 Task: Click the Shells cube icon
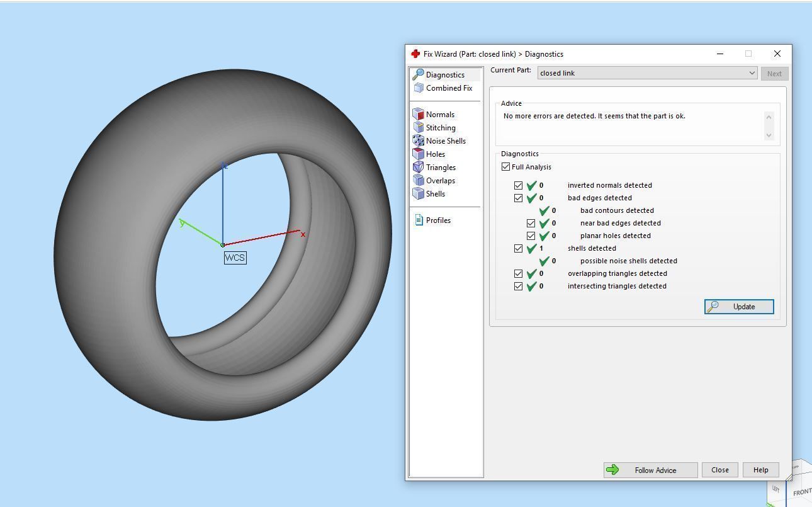point(418,193)
